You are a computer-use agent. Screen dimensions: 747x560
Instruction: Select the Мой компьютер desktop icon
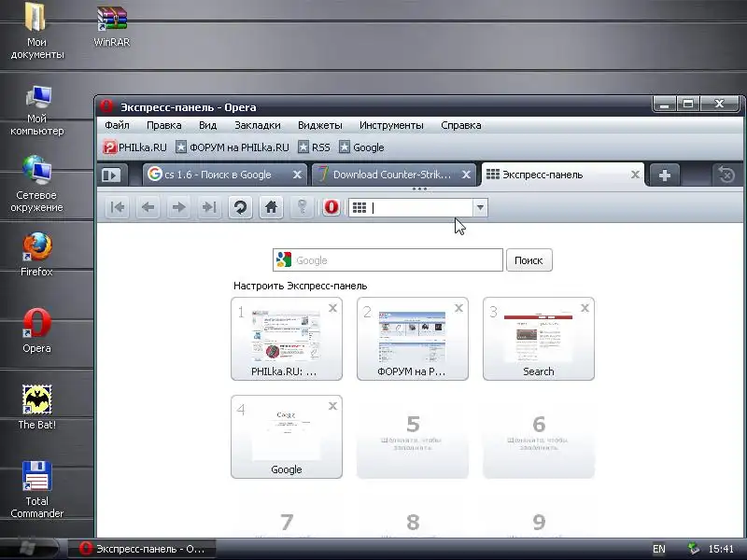pos(36,111)
